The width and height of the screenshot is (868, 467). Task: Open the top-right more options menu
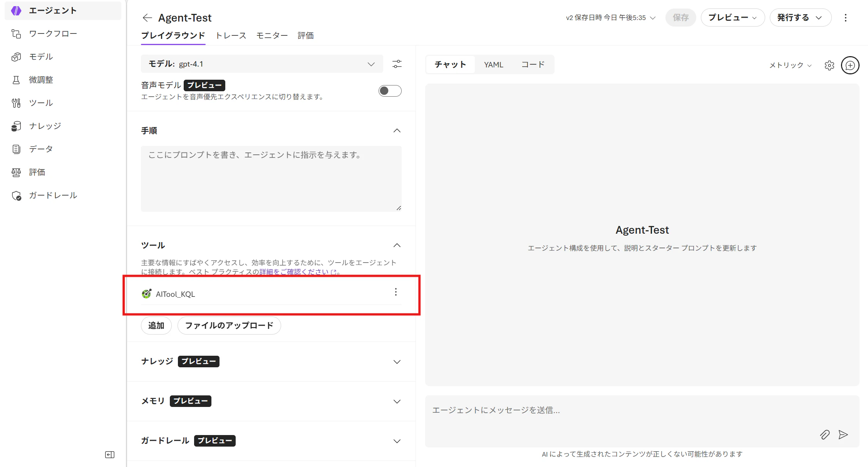[x=845, y=18]
